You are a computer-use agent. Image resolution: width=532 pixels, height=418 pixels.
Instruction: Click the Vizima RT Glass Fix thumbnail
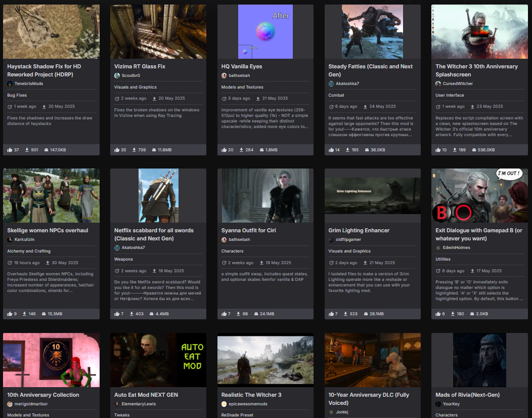(158, 31)
